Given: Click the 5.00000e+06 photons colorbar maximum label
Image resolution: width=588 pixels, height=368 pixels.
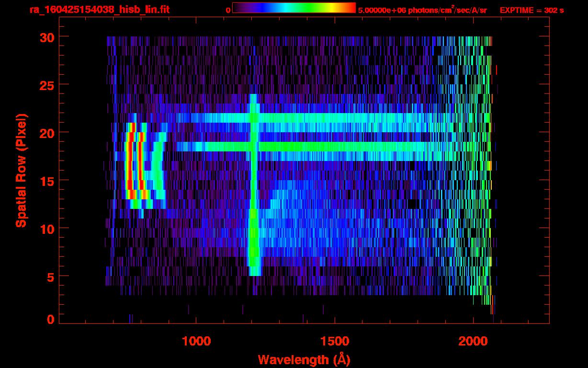Looking at the screenshot, I should tap(422, 10).
